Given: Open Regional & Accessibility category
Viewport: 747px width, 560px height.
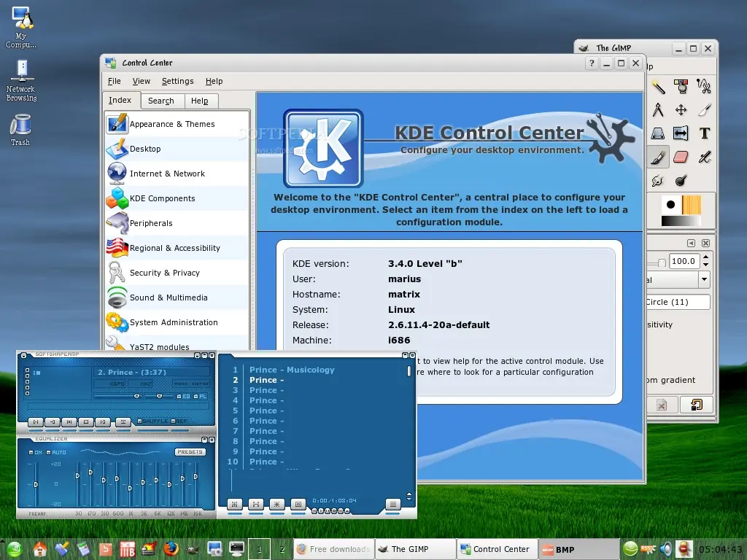Looking at the screenshot, I should (x=177, y=248).
